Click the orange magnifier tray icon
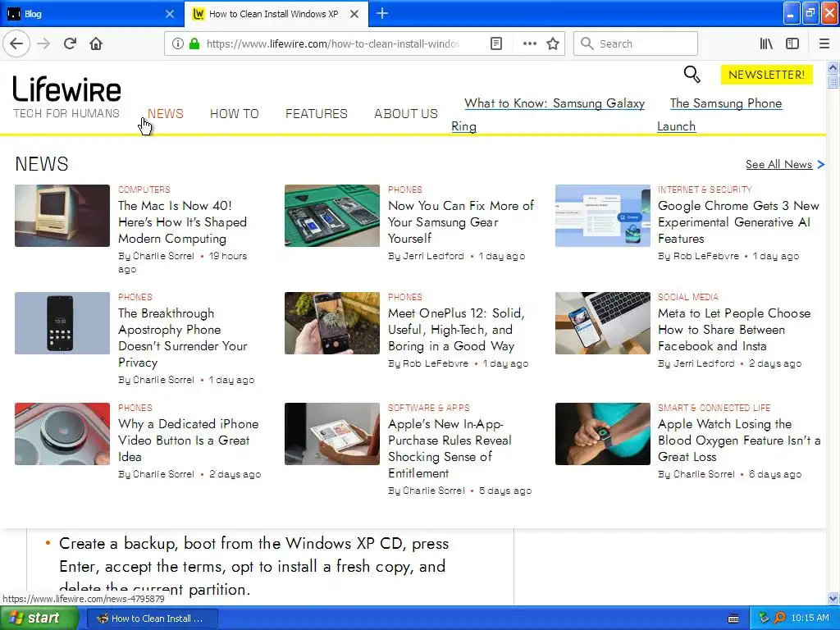Viewport: 840px width, 630px height. coord(780,618)
